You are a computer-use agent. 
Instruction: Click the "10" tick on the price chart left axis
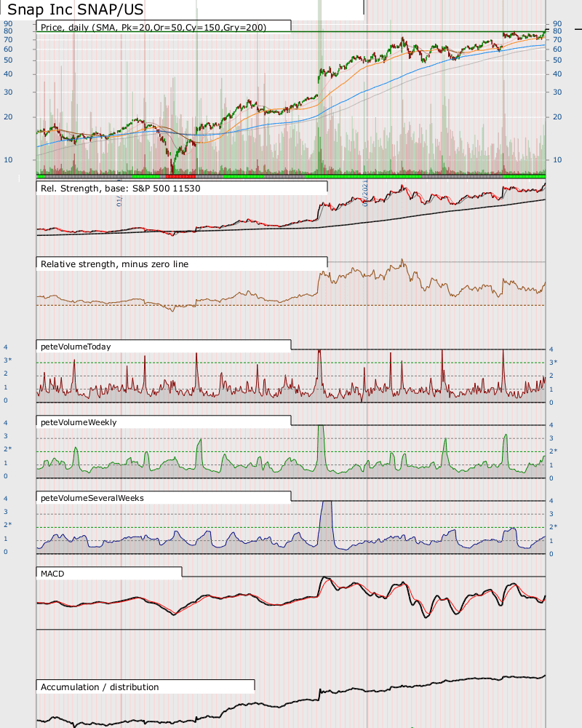click(8, 159)
